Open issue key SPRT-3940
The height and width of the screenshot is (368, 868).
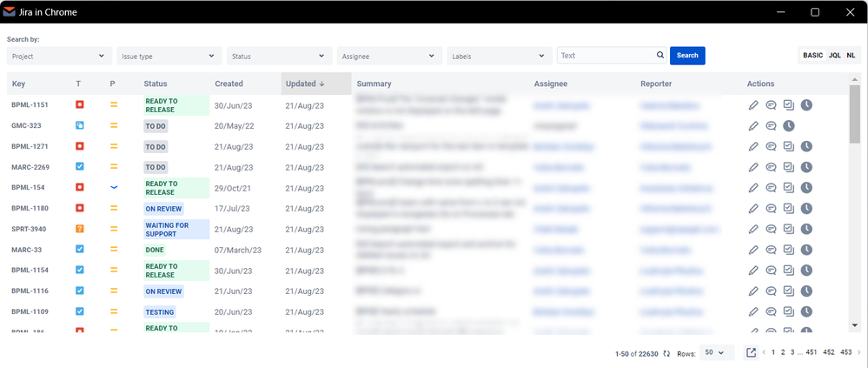click(27, 229)
